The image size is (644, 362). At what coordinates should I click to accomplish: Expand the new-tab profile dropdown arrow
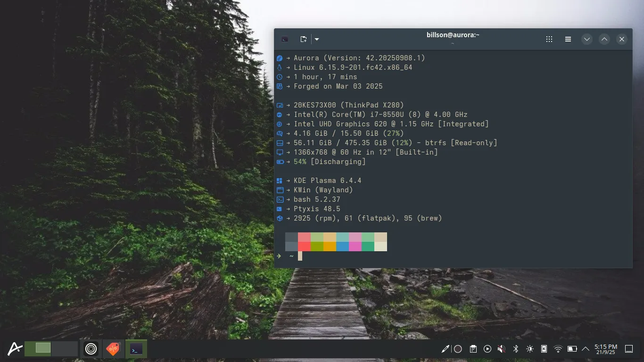tap(317, 39)
